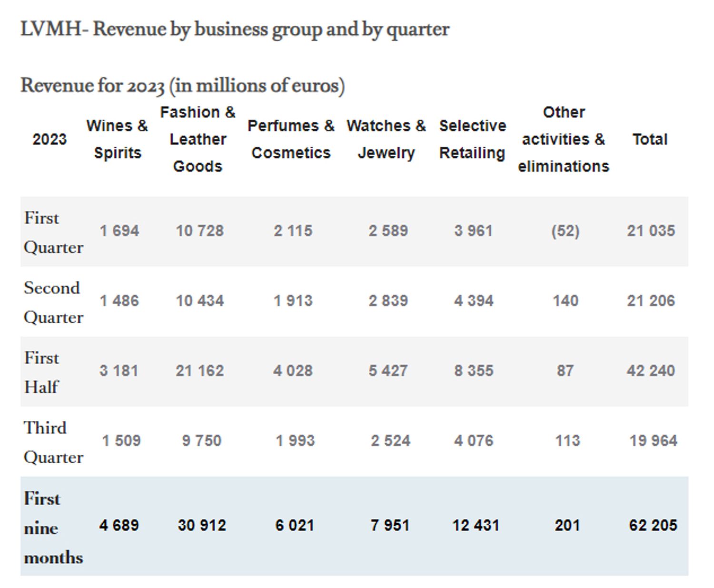Click the 'Perfumes & Cosmetics' column header
Viewport: 714px width, 588px height.
(291, 139)
